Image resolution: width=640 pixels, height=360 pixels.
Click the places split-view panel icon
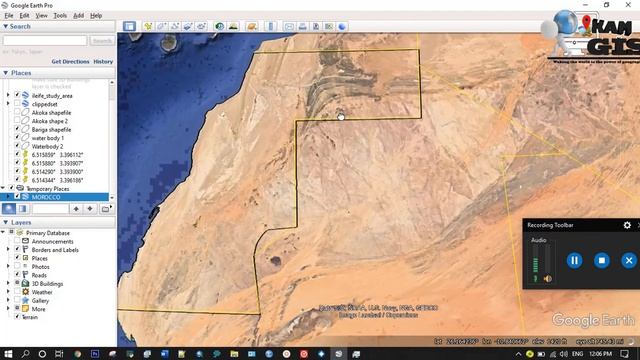(23, 209)
